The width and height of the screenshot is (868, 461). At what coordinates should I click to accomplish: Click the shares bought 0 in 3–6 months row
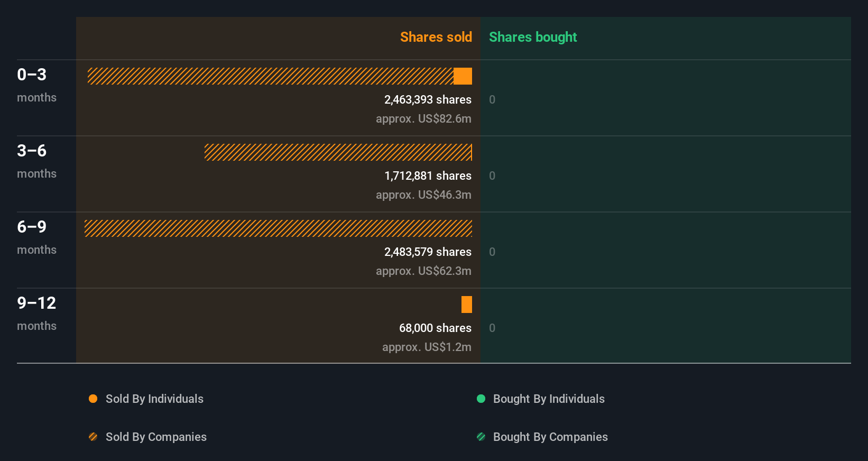point(492,176)
